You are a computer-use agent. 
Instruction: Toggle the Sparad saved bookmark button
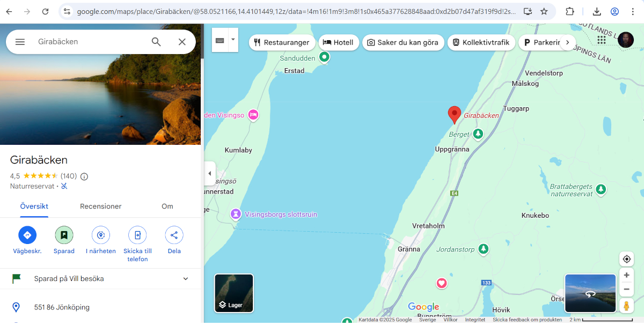click(64, 235)
